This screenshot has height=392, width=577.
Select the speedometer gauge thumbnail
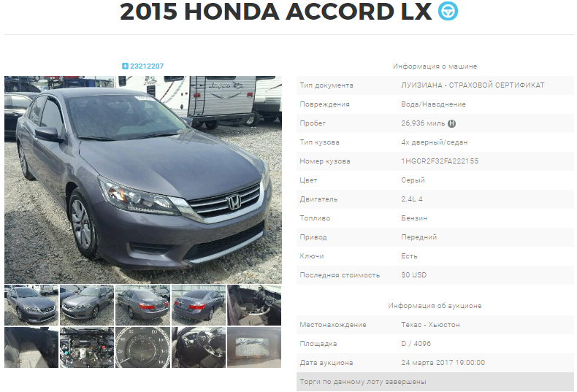tap(142, 347)
